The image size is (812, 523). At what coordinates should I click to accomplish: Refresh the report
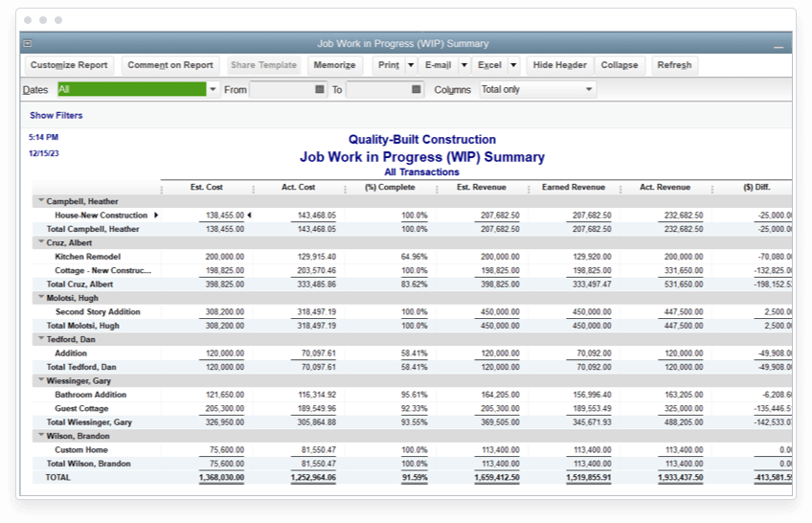coord(674,65)
